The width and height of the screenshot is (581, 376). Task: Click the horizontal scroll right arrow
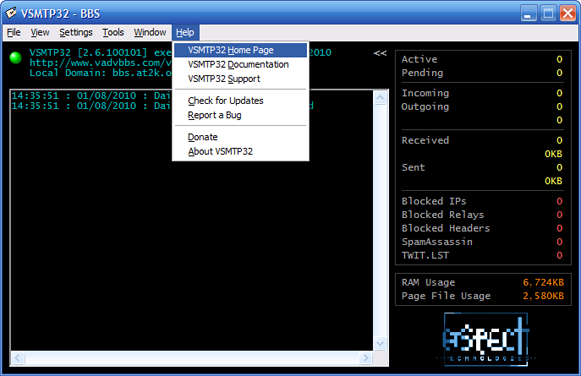pos(366,358)
